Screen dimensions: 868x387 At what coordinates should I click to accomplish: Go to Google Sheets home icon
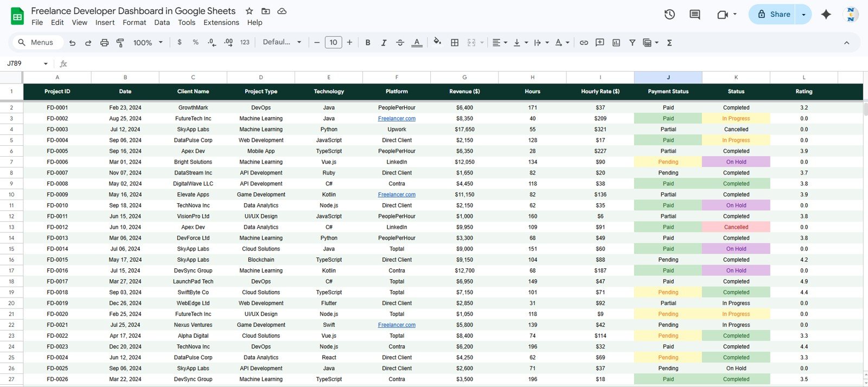tap(17, 16)
